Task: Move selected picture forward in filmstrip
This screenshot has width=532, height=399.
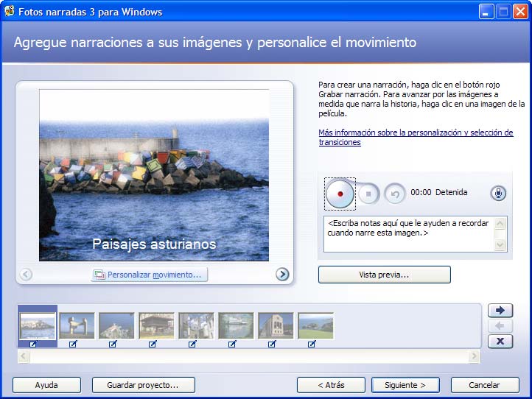Action: [x=500, y=311]
